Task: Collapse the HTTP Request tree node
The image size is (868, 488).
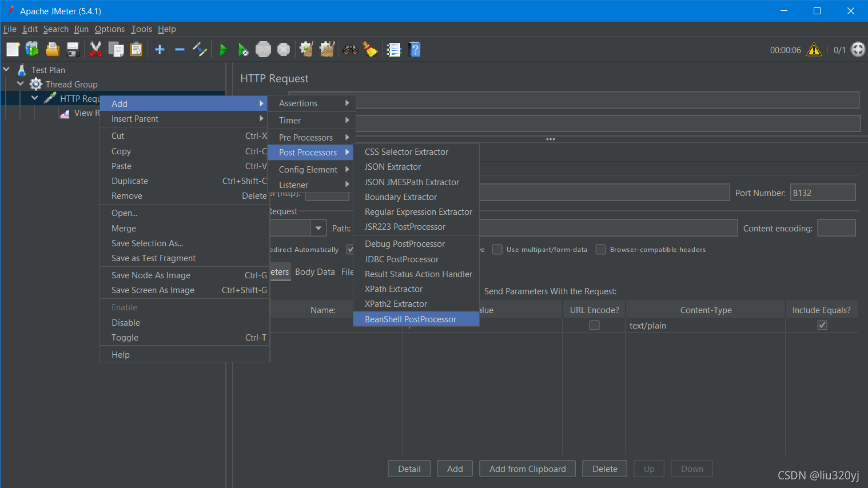Action: click(x=35, y=98)
